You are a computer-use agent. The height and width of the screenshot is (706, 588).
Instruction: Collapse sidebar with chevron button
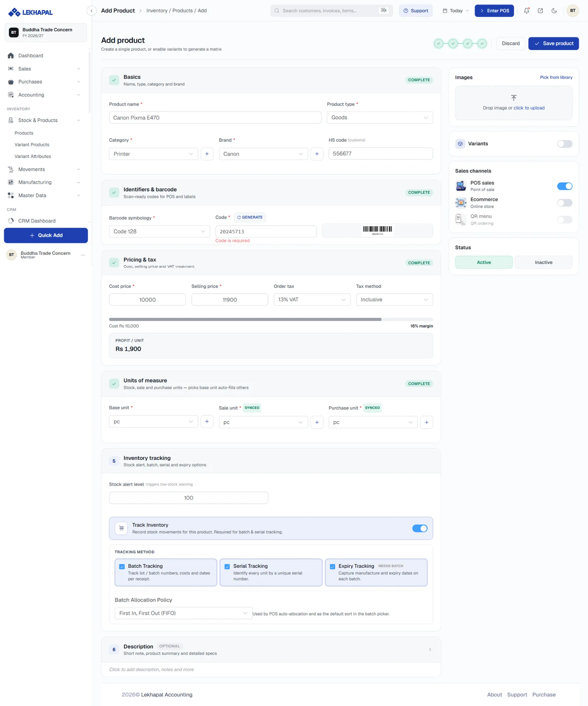(x=92, y=11)
